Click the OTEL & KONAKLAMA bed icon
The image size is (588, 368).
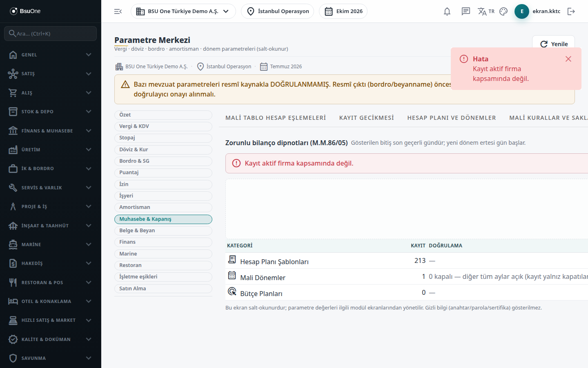click(x=13, y=301)
